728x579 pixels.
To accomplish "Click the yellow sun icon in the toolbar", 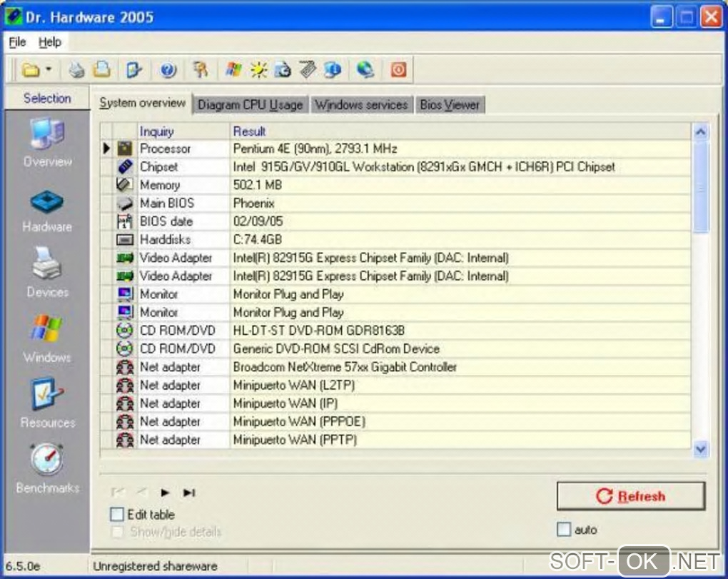I will tap(258, 70).
